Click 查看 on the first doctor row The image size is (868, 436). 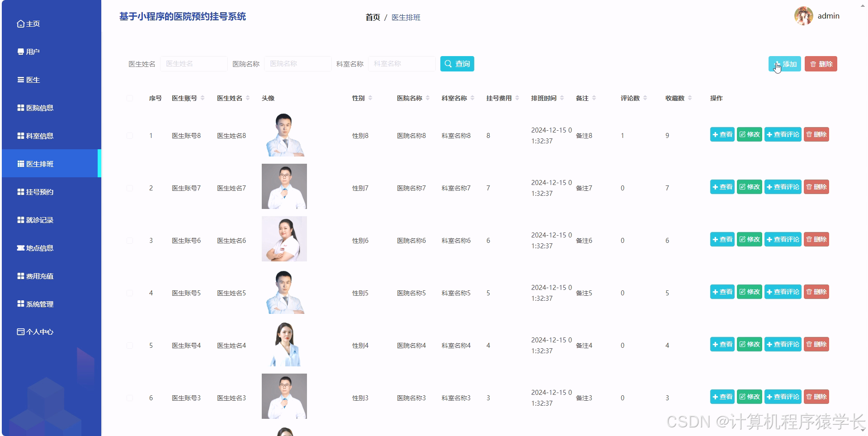(722, 134)
